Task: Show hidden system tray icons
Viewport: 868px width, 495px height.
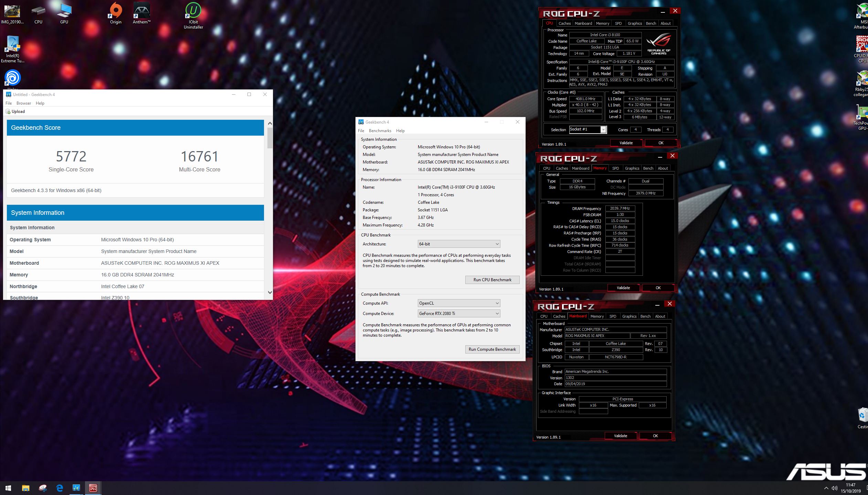Action: [x=826, y=488]
